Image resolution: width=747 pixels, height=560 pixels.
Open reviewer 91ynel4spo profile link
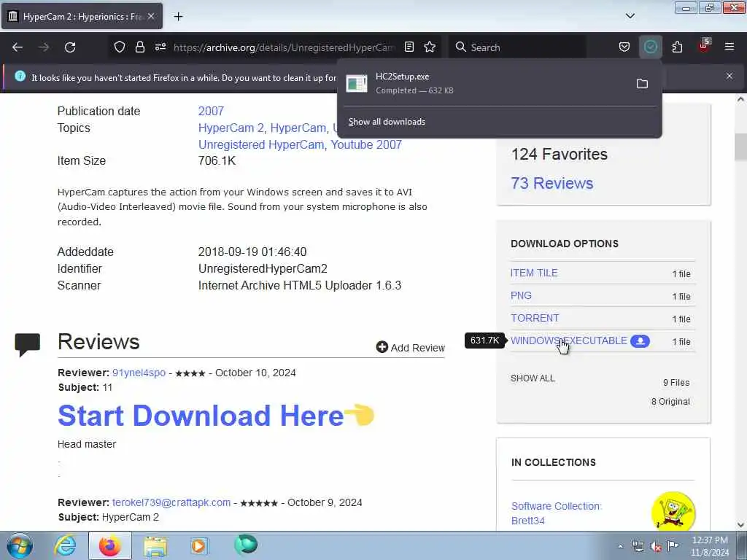pyautogui.click(x=139, y=373)
